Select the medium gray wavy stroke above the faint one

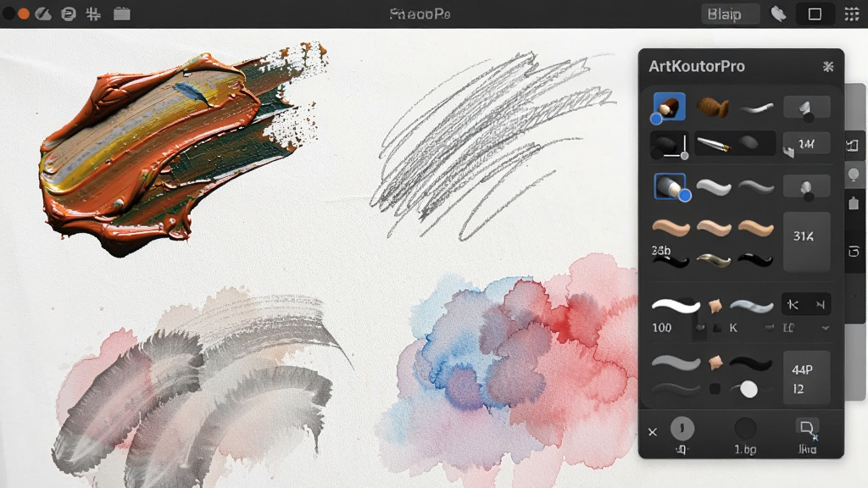coord(676,363)
